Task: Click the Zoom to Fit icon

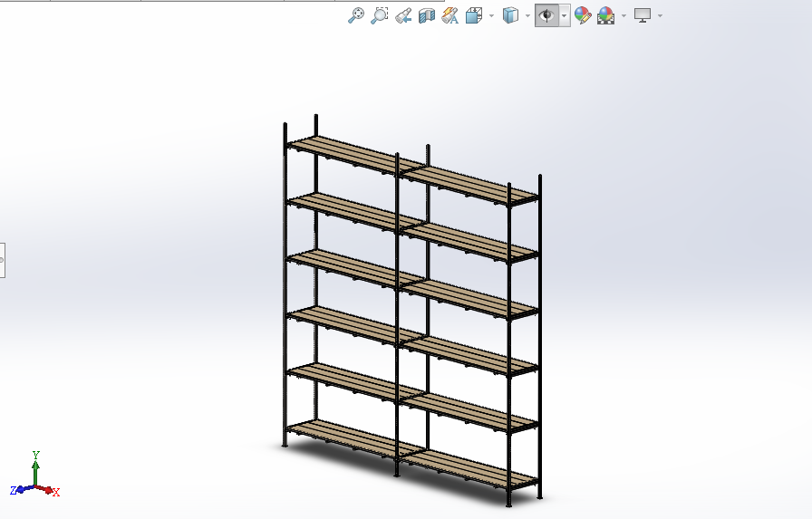Action: pyautogui.click(x=355, y=15)
